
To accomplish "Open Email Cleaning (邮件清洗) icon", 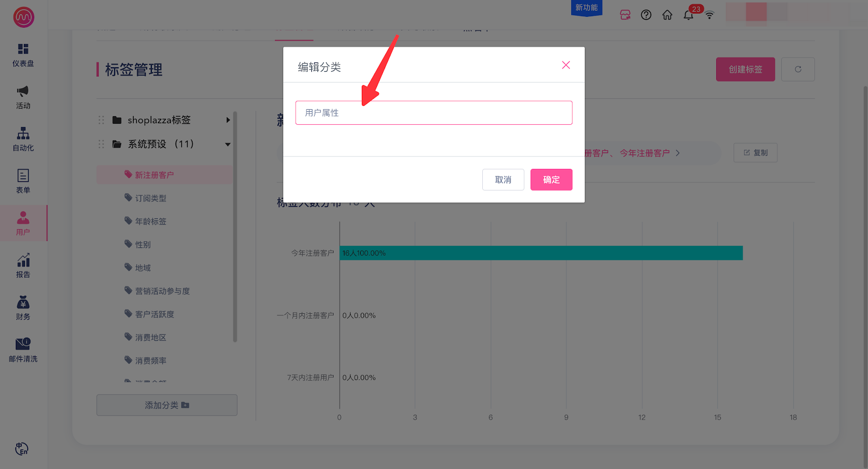I will click(23, 350).
